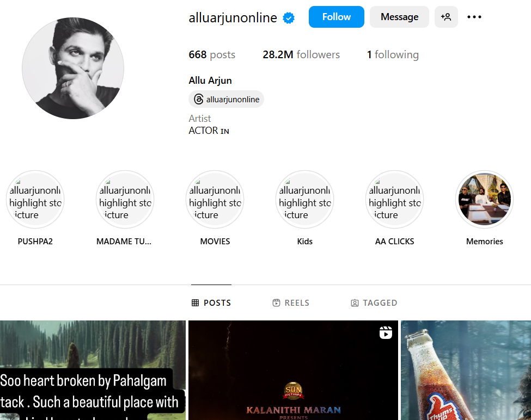The width and height of the screenshot is (531, 420).
Task: Open the Threads alluarjunonline badge link
Action: (226, 99)
